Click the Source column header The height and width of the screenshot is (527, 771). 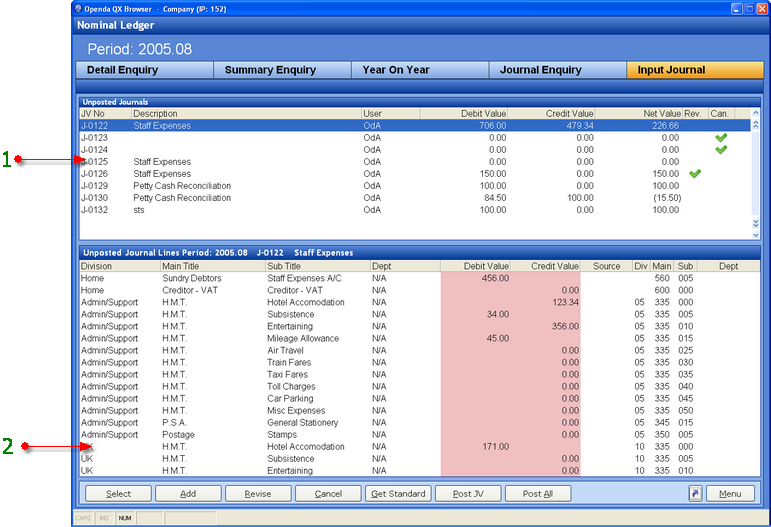[x=606, y=266]
